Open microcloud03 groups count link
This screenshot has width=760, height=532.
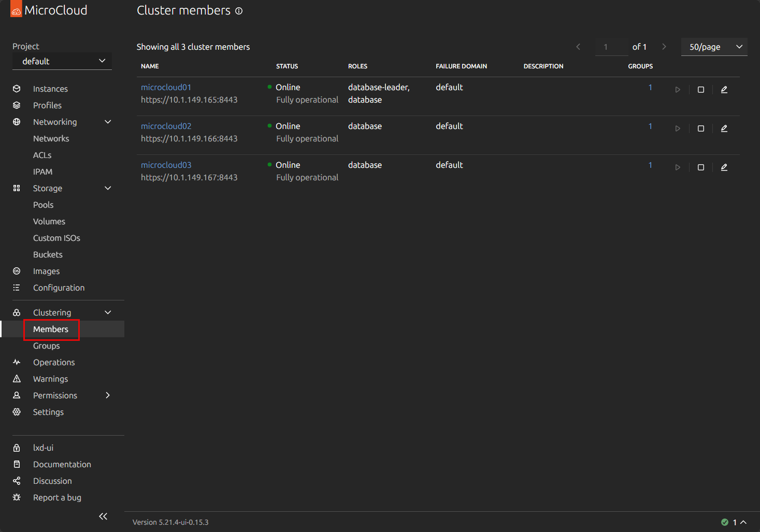coord(650,165)
